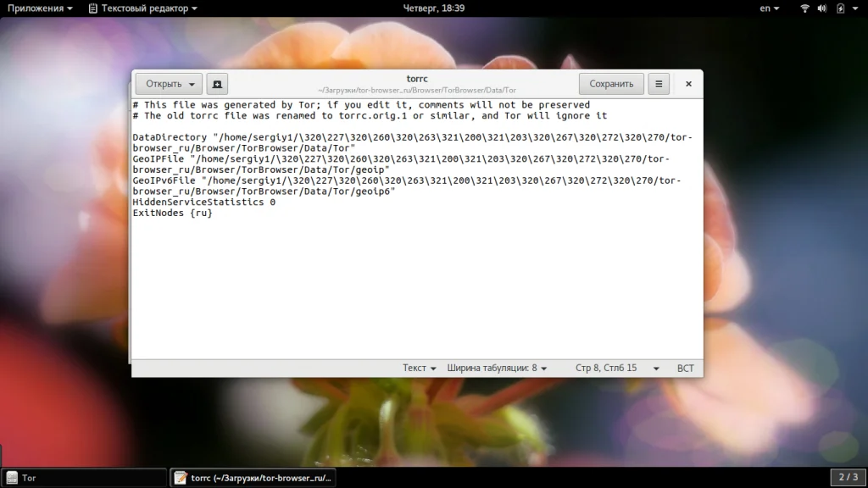Image resolution: width=868 pixels, height=488 pixels.
Task: Place cursor in ExitNodes {ru} line
Action: click(172, 213)
